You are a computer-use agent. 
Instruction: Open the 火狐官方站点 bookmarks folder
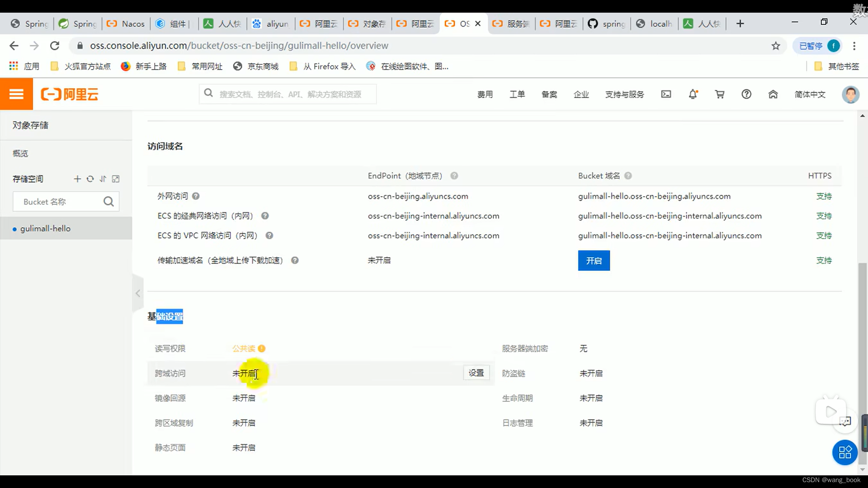click(80, 66)
